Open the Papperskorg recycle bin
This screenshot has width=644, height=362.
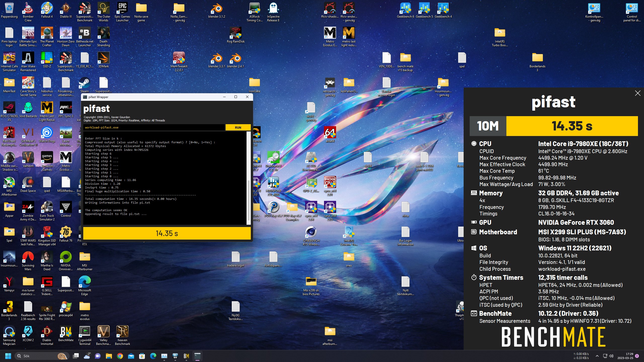click(9, 11)
